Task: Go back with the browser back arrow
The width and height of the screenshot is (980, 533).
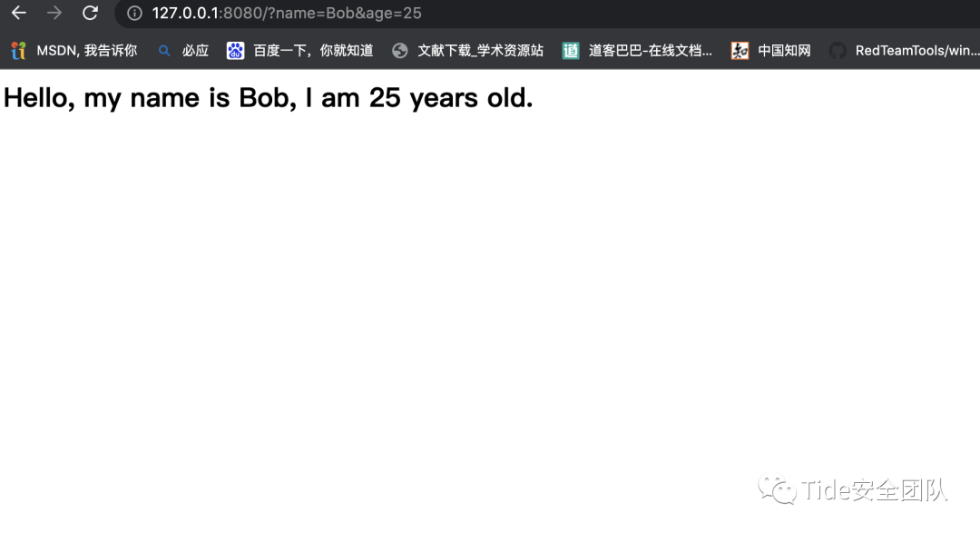Action: [19, 13]
